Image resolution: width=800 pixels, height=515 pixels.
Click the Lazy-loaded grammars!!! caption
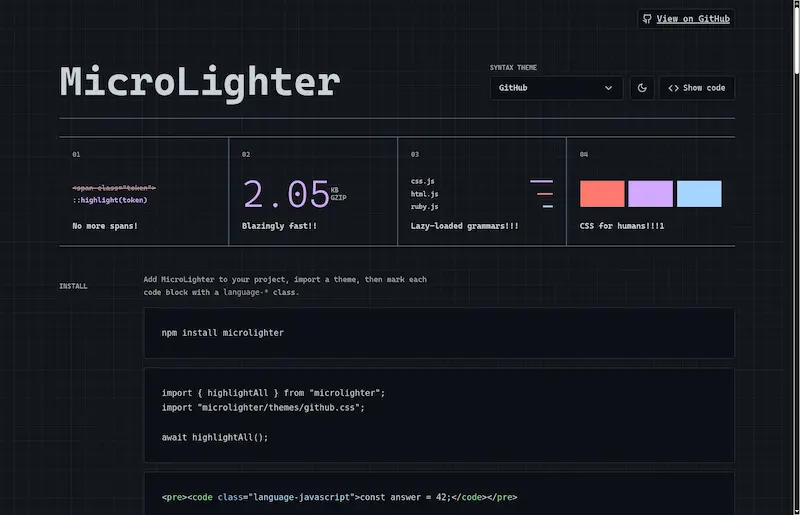click(x=464, y=226)
